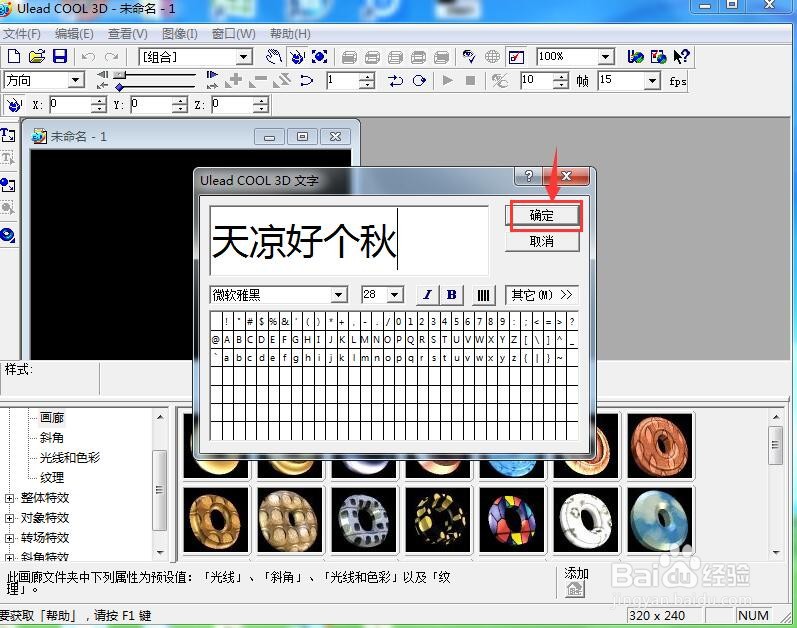
Task: Expand the 对象特效 tree node
Action: point(9,518)
